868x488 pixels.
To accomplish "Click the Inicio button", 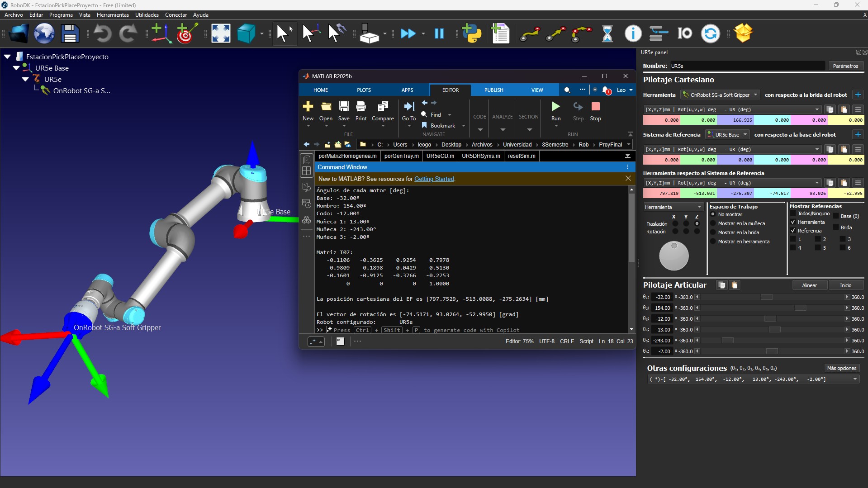I will [846, 285].
